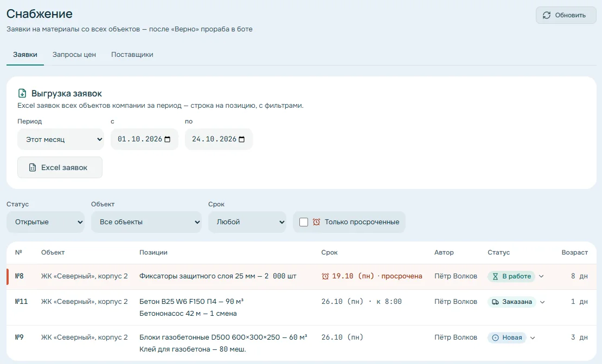The image size is (602, 364).
Task: Click the refresh arrows icon beside Обновить
Action: coord(546,15)
